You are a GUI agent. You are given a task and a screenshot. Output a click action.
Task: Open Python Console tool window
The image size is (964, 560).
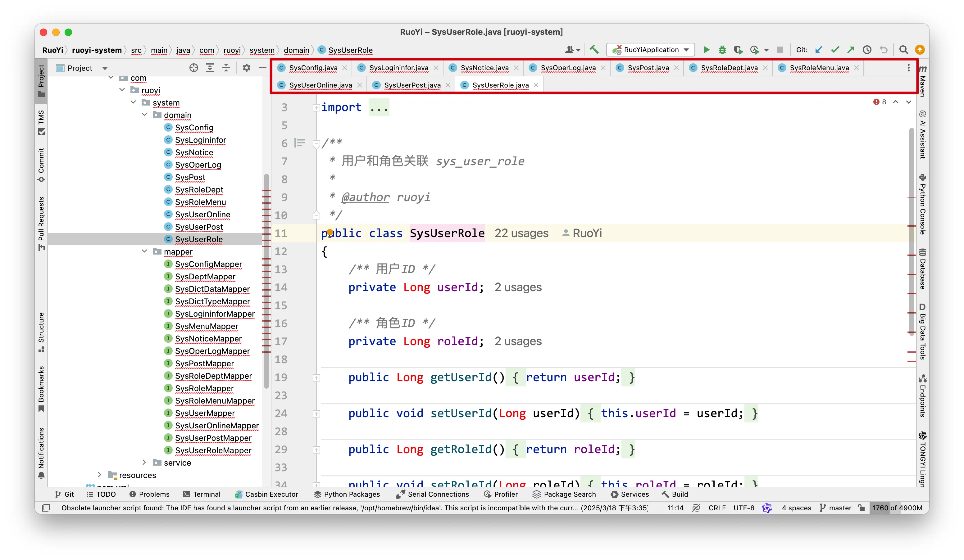[922, 204]
